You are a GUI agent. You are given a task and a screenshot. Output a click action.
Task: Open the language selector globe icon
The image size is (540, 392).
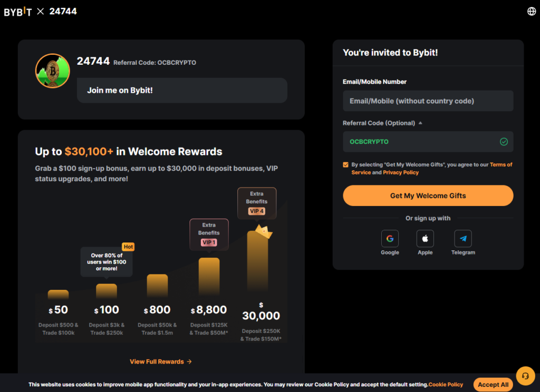(x=531, y=10)
